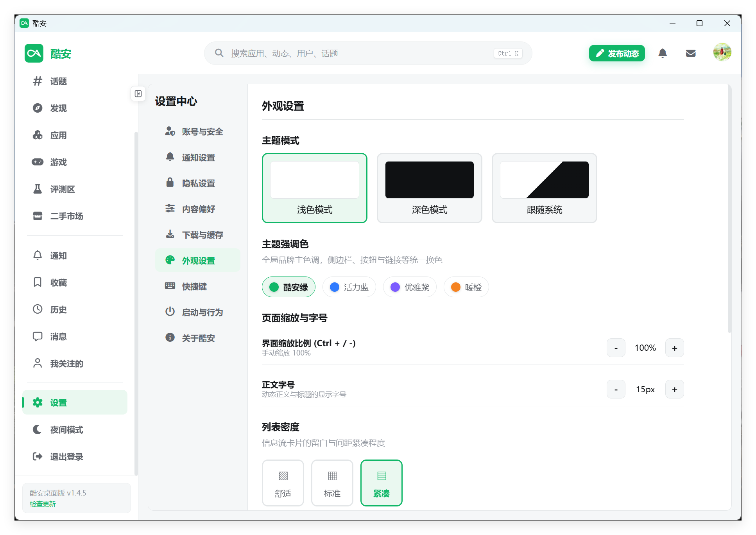Select 标准 list density
756x535 pixels.
click(332, 483)
